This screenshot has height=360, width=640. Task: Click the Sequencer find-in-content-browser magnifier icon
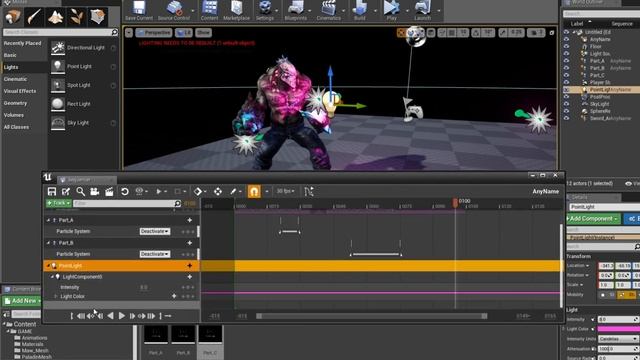[x=80, y=191]
